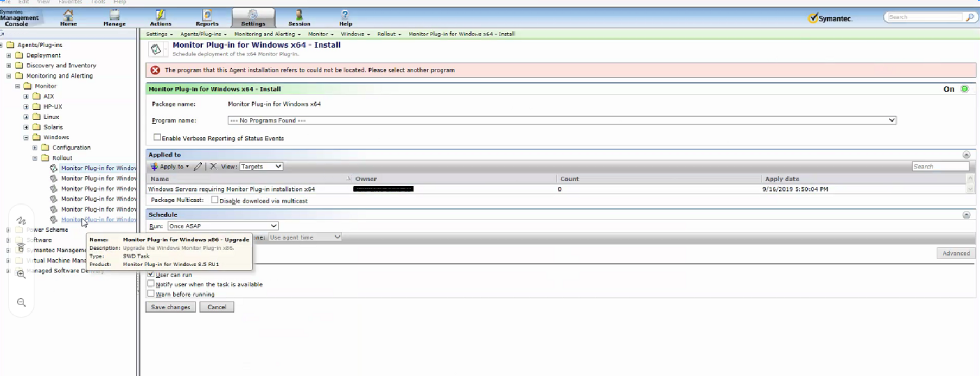Click the Cancel button
Screen dimensions: 980x376
point(217,307)
